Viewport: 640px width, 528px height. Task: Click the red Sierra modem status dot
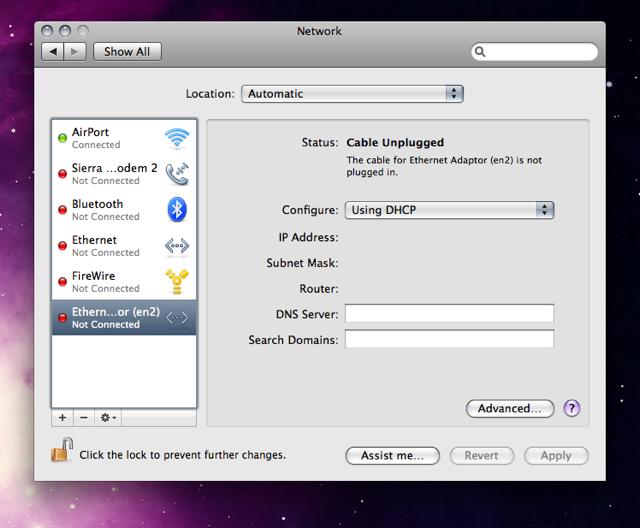[62, 174]
